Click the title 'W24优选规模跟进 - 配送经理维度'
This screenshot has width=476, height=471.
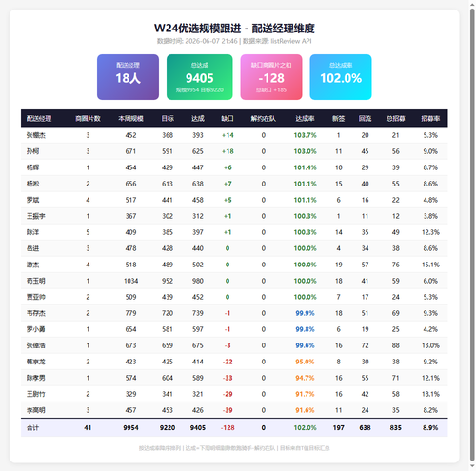click(234, 29)
